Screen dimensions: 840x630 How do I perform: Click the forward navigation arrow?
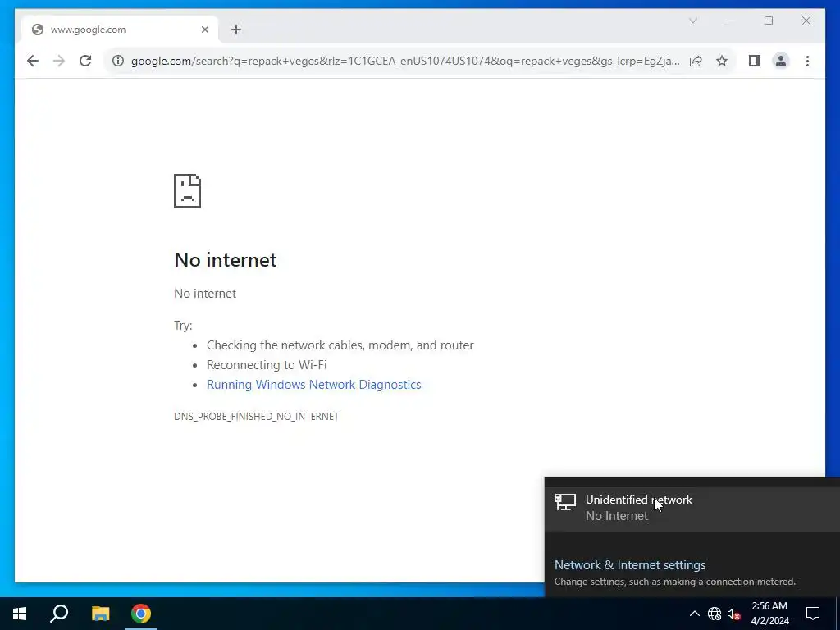tap(59, 61)
